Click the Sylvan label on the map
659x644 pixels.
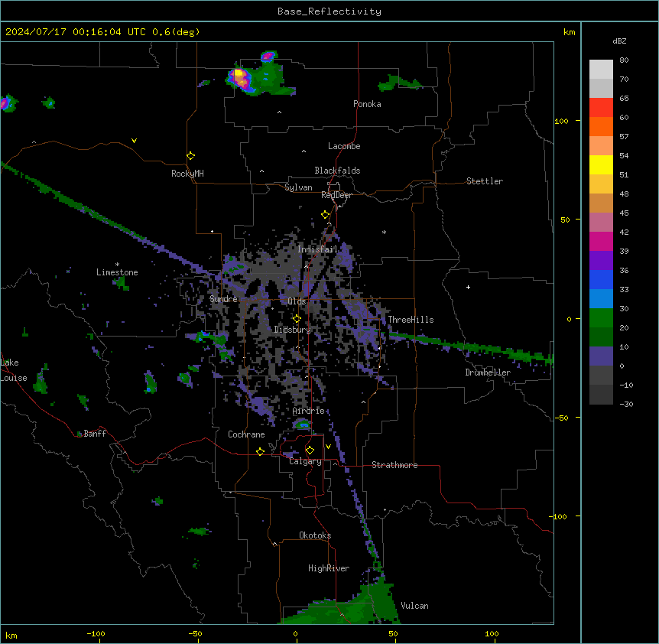pyautogui.click(x=298, y=187)
